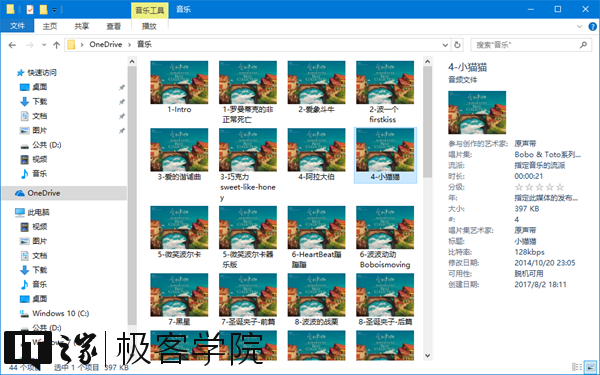Open 下载 under quick access

pyautogui.click(x=39, y=101)
